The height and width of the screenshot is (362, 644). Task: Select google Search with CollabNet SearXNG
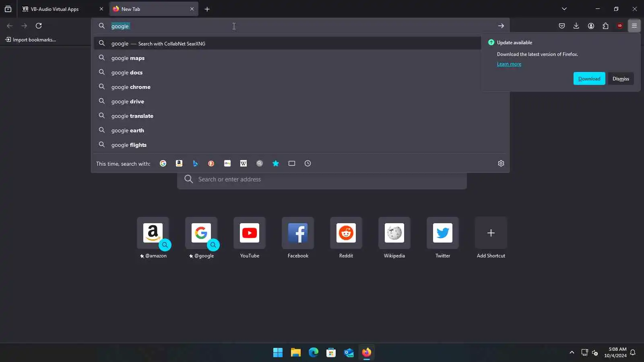coord(287,43)
